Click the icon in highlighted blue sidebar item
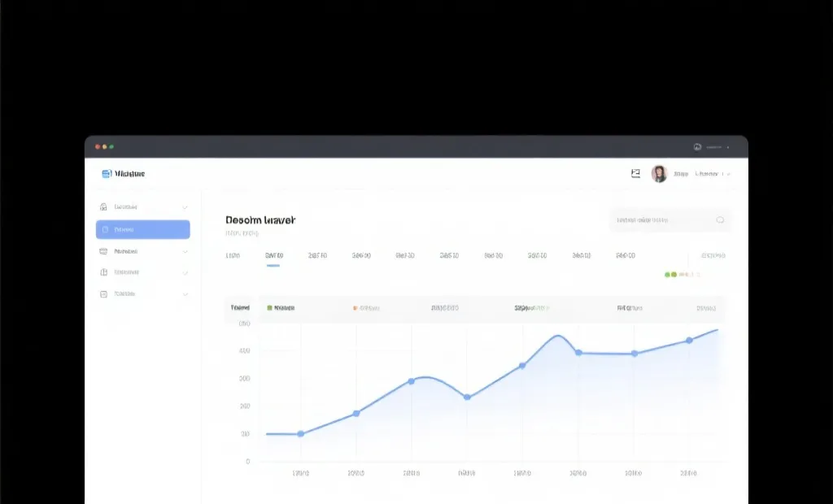 tap(104, 230)
